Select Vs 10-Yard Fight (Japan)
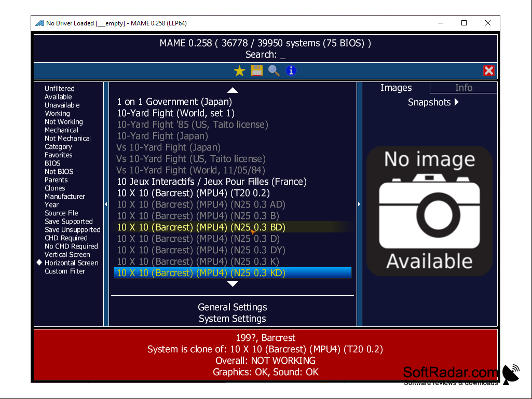 pos(233,147)
